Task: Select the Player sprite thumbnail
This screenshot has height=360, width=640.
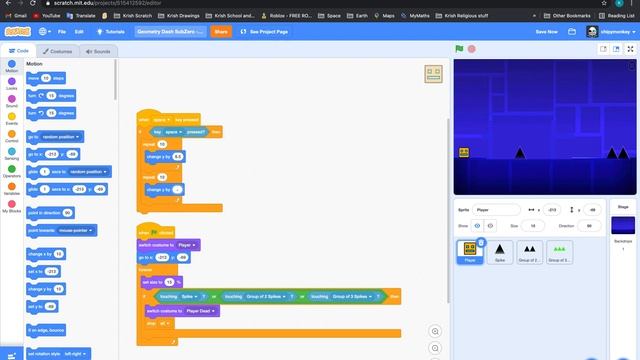Action: coord(470,252)
